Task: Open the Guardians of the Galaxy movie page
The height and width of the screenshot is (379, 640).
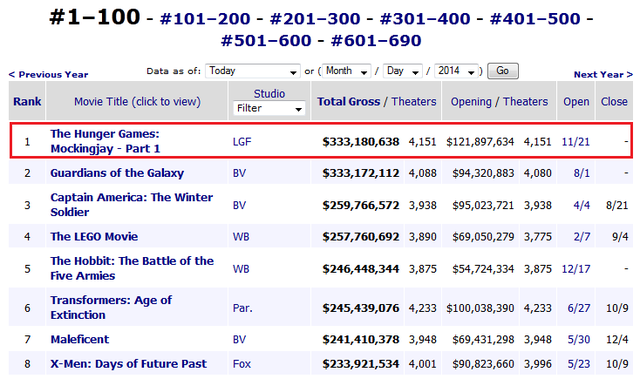Action: [x=117, y=173]
